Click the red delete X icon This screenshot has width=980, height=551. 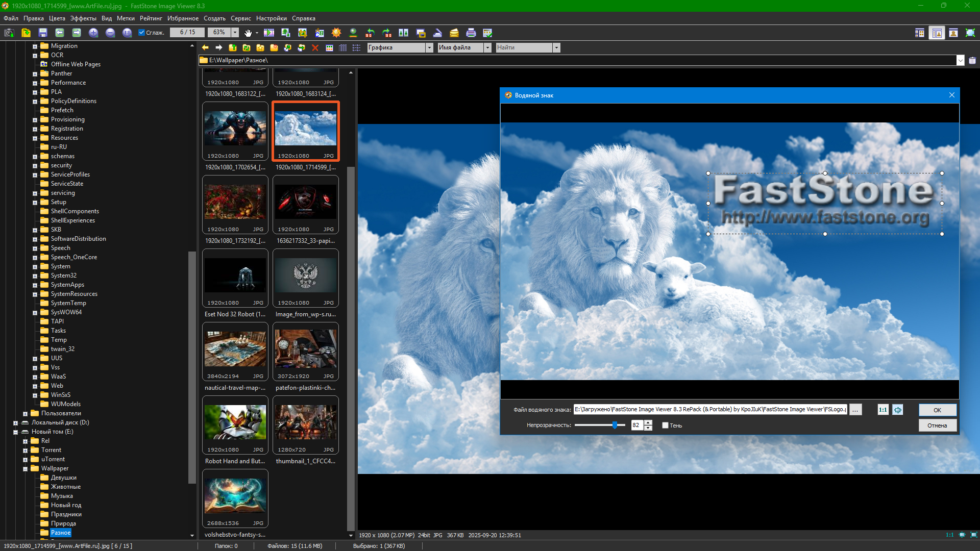pyautogui.click(x=315, y=48)
